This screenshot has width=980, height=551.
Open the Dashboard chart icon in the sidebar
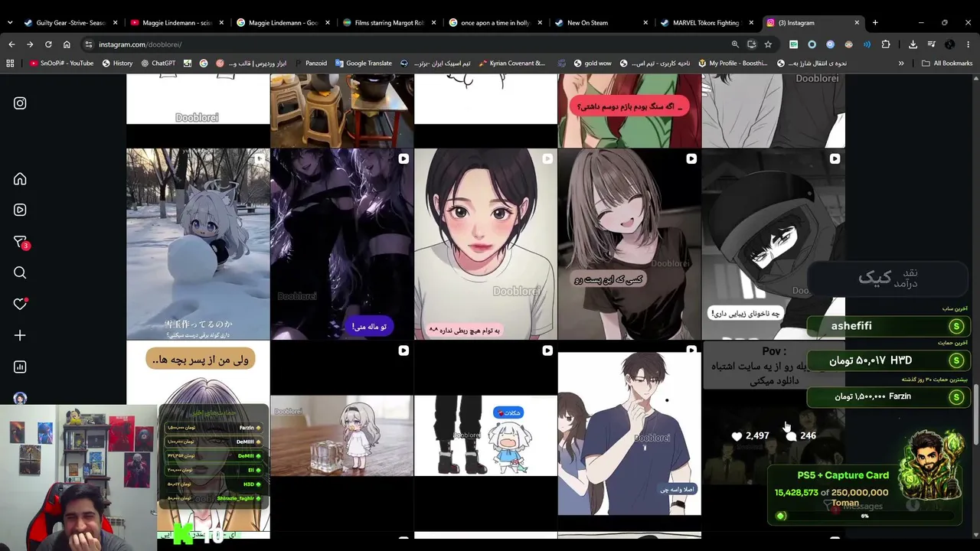tap(20, 367)
